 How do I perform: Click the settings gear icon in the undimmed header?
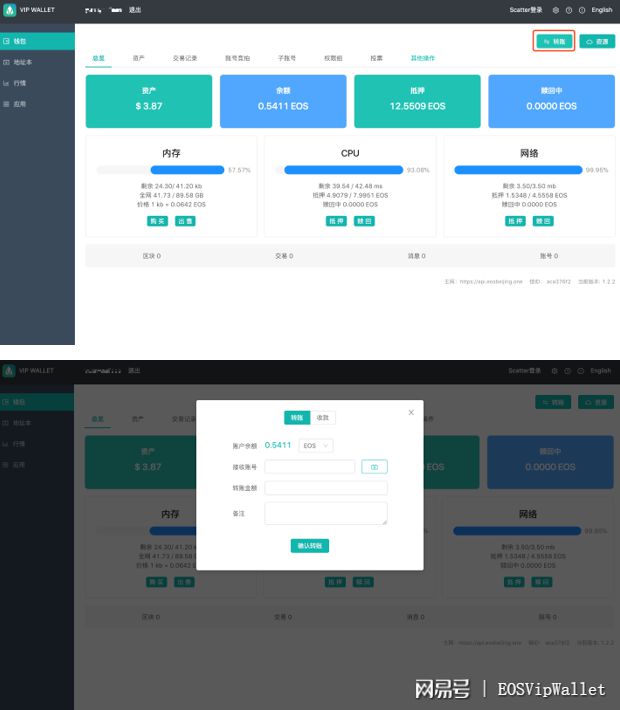[556, 10]
